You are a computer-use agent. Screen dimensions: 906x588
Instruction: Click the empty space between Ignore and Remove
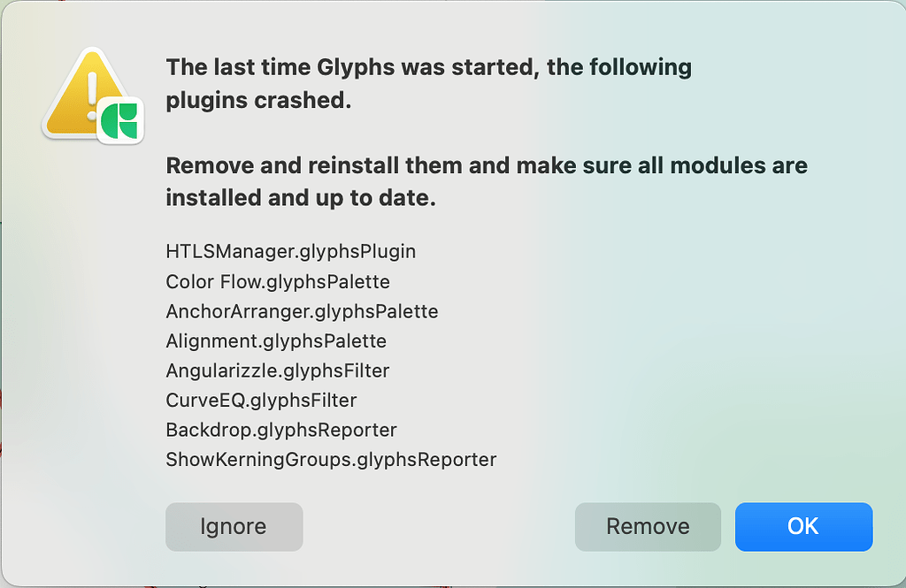439,527
